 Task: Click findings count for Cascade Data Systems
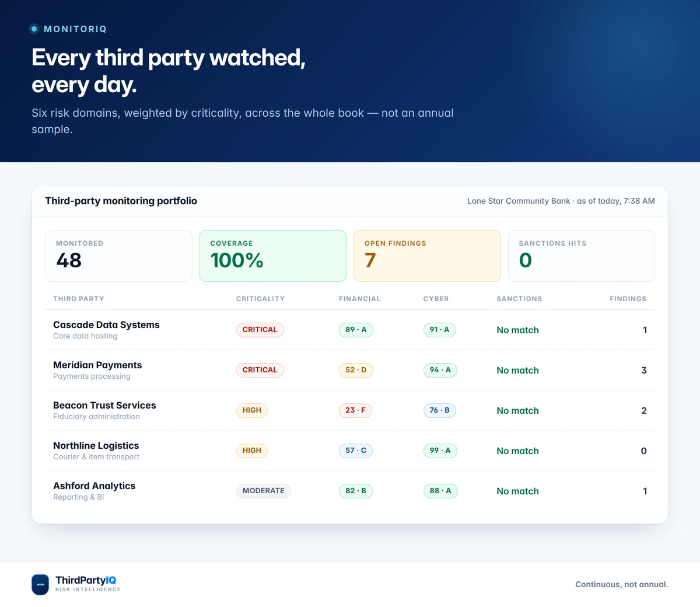tap(645, 330)
